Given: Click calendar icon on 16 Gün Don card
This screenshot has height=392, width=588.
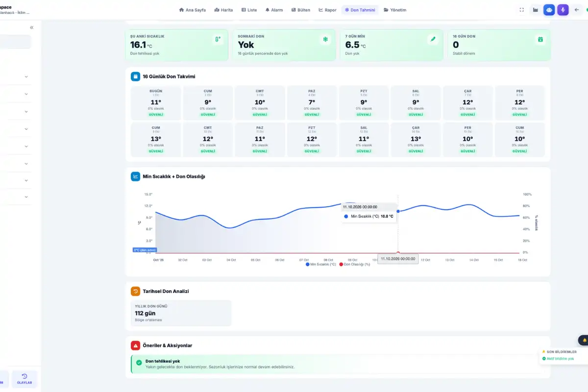Looking at the screenshot, I should click(x=540, y=39).
